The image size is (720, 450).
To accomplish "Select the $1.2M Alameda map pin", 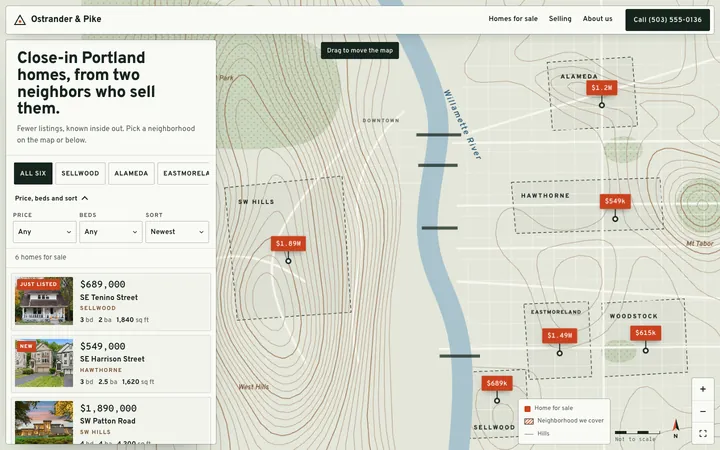I will tap(602, 88).
